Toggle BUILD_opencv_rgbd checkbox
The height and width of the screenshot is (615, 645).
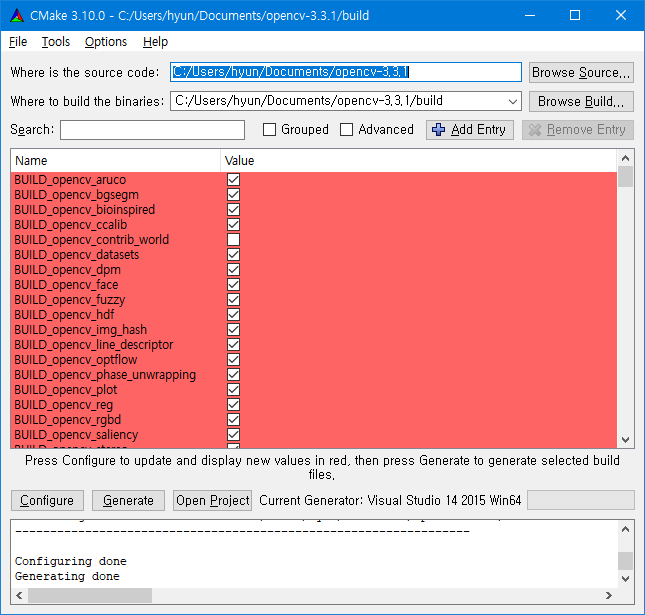233,420
